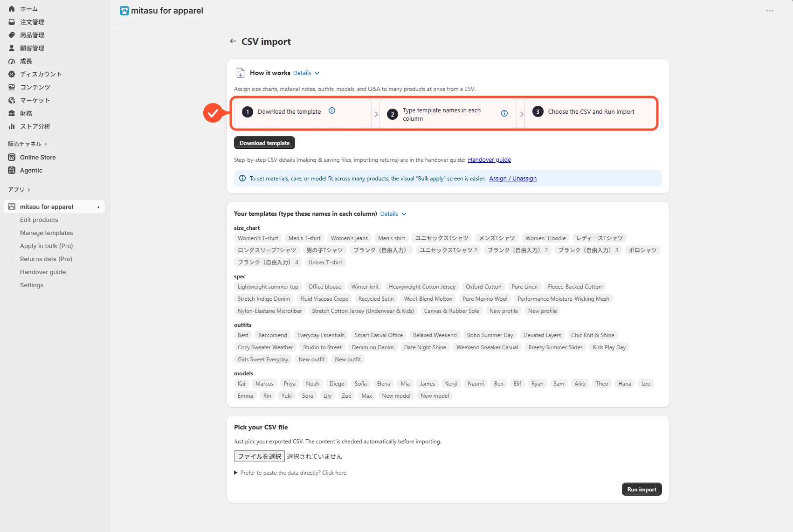Click the mitasu logo in header
The height and width of the screenshot is (532, 793).
124,11
